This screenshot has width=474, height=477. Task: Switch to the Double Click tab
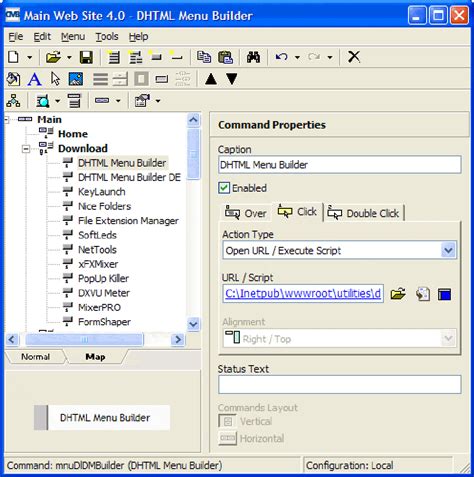click(364, 213)
